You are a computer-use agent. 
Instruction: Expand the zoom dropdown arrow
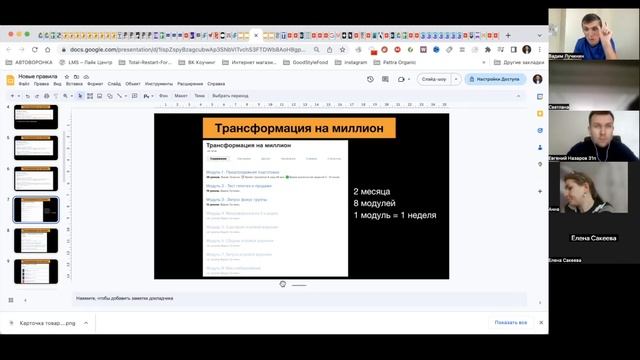click(x=71, y=96)
